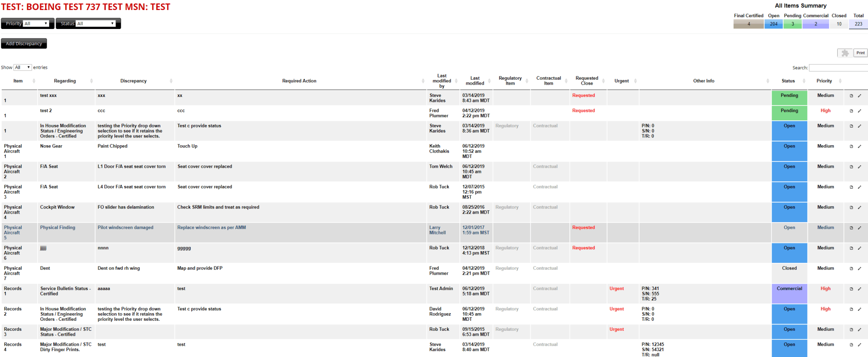Edit pencil for Records 4 Dirty Finger Prints row
868x357 pixels.
(x=859, y=345)
